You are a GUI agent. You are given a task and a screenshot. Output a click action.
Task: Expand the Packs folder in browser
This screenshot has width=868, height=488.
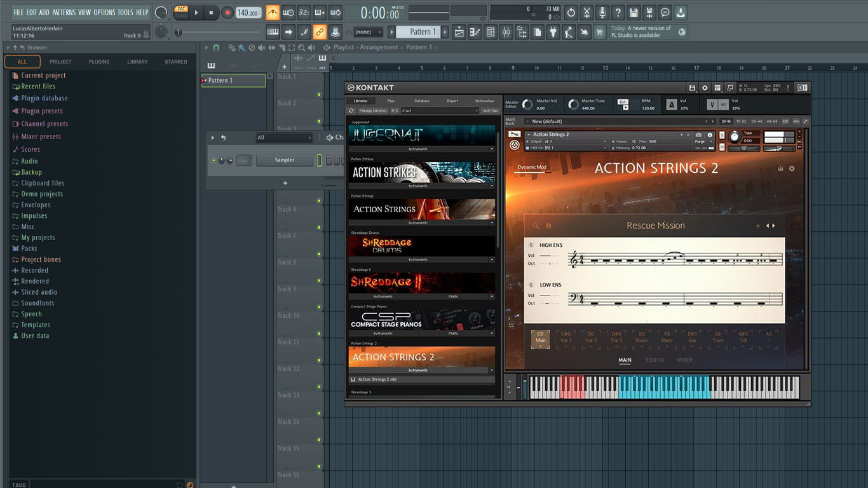(29, 248)
